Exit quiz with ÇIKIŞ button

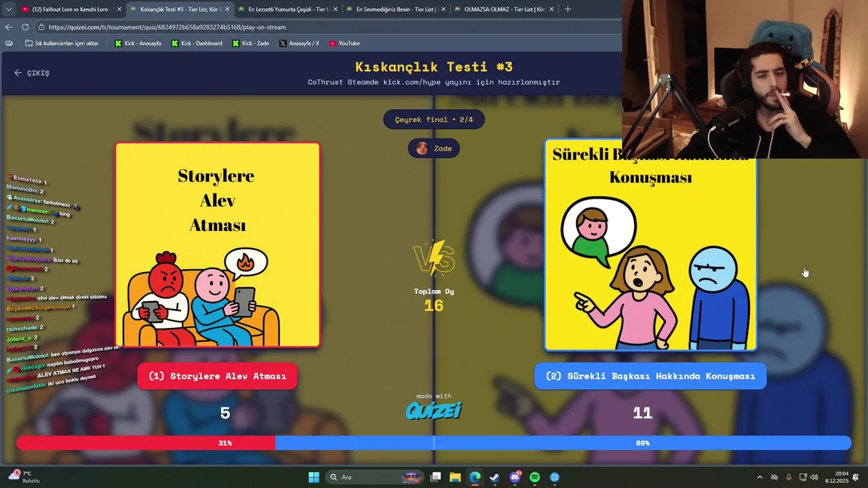click(32, 73)
